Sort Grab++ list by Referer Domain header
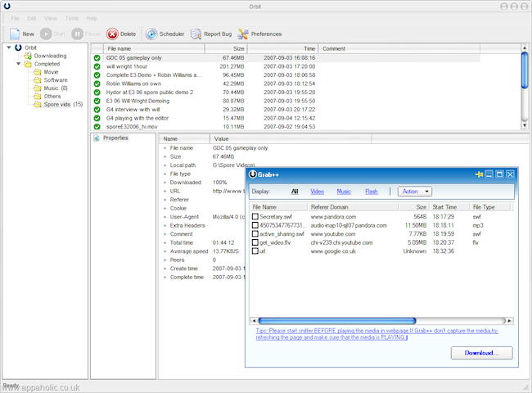Viewport: 532px width, 393px height. tap(354, 207)
